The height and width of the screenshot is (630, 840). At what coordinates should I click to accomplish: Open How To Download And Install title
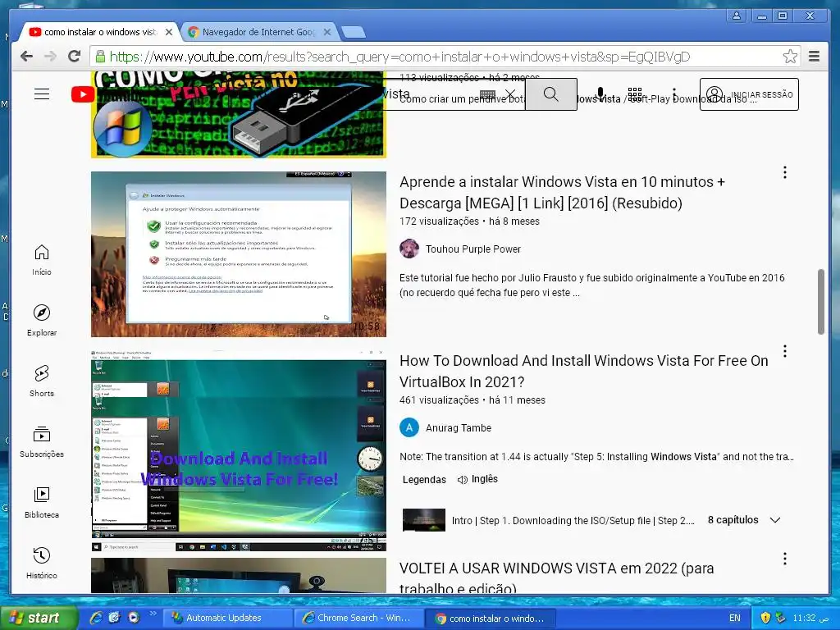click(584, 372)
